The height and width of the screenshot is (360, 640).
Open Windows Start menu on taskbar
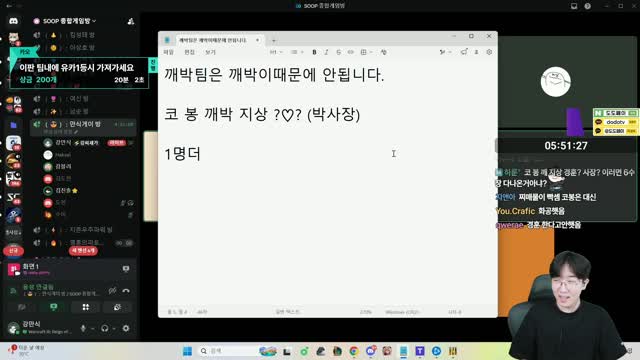pos(187,351)
